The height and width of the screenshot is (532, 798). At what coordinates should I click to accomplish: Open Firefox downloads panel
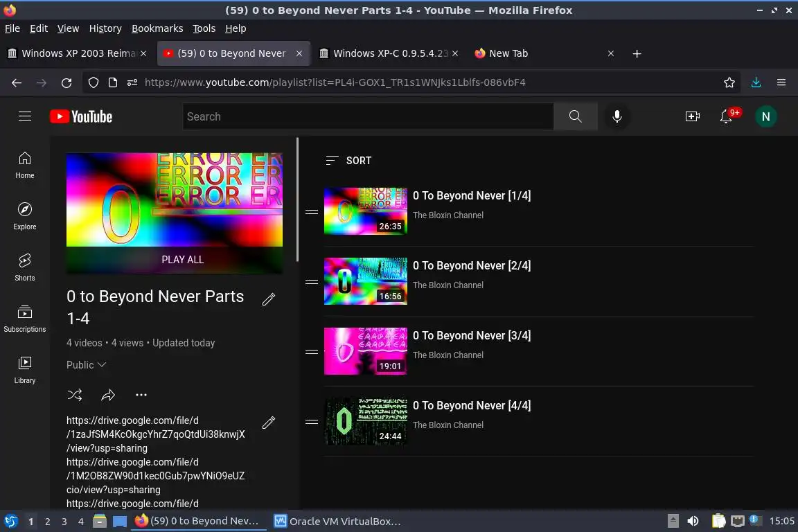point(756,82)
